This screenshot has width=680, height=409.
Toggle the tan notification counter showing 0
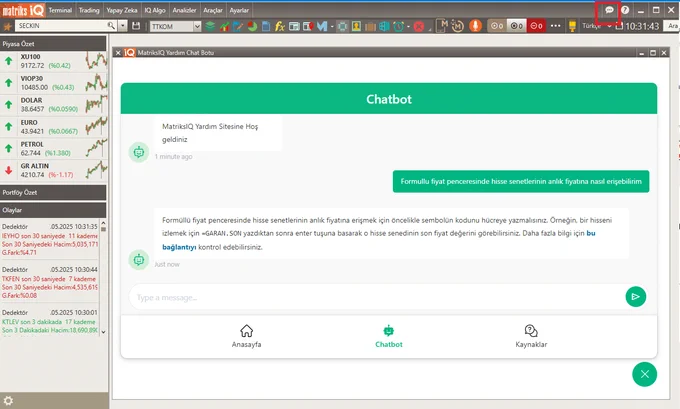click(x=497, y=26)
